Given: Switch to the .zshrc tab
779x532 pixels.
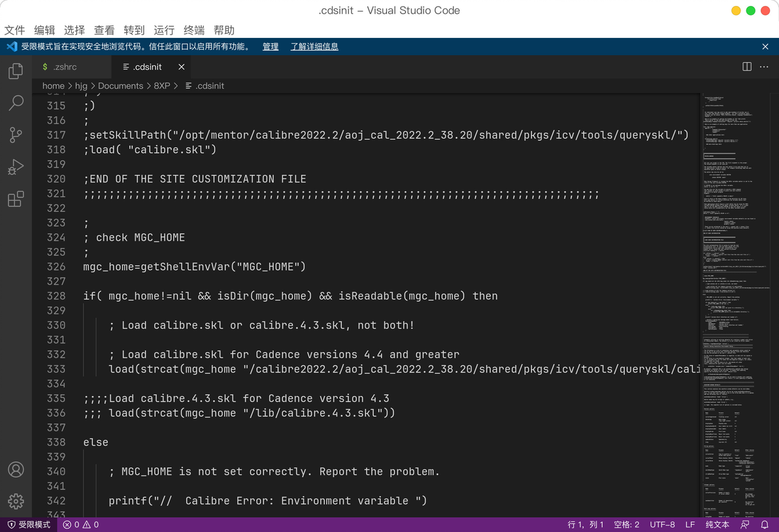Looking at the screenshot, I should [x=59, y=67].
